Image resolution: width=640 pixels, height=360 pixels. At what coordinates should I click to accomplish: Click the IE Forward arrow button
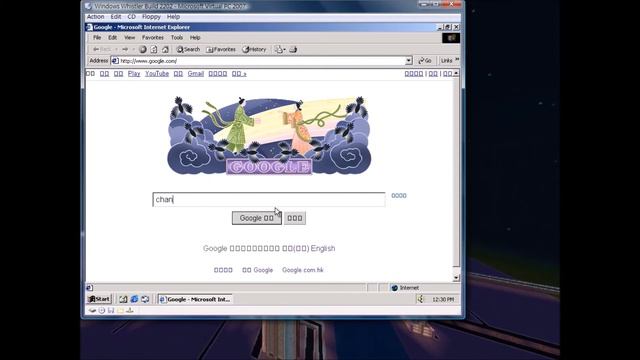click(125, 49)
